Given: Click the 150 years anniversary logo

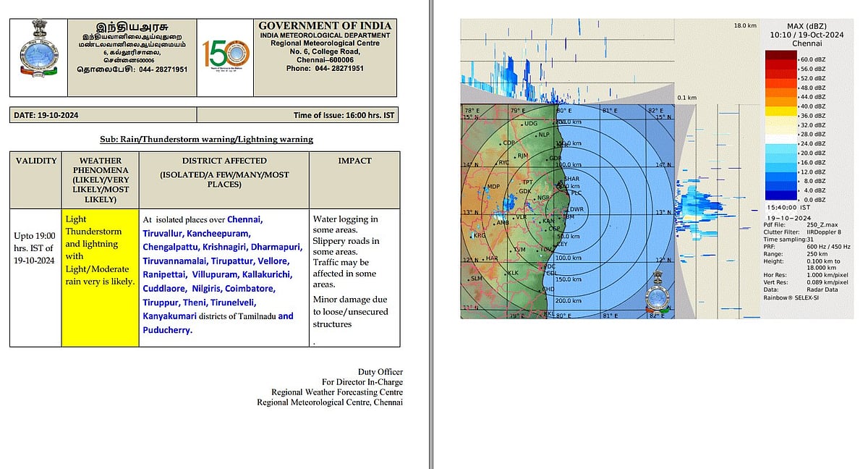Looking at the screenshot, I should (226, 57).
